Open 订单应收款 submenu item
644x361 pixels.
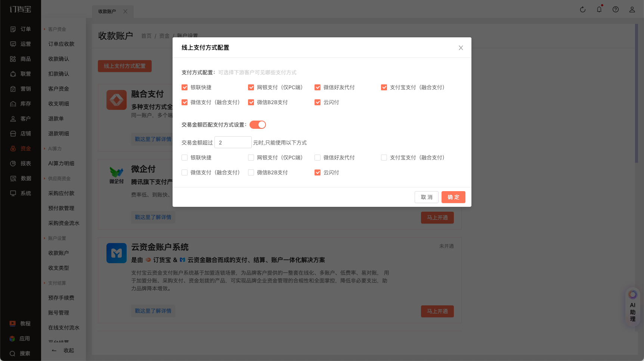coord(61,44)
